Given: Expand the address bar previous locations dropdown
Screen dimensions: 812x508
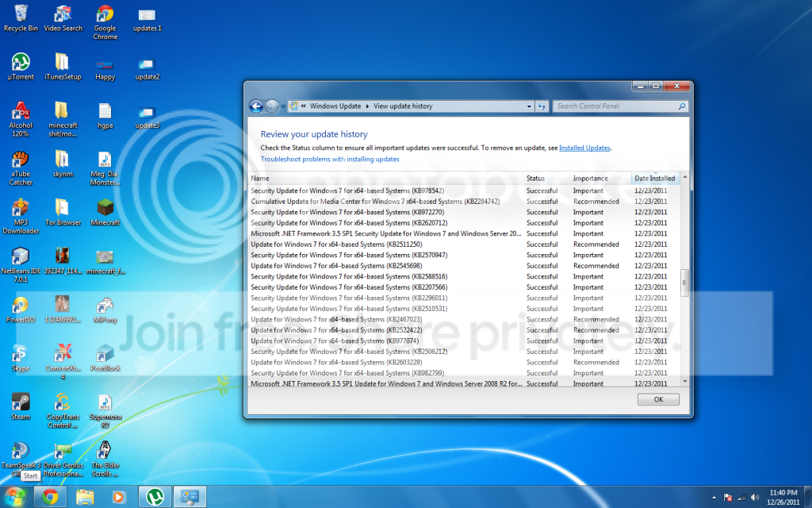Looking at the screenshot, I should (x=529, y=106).
